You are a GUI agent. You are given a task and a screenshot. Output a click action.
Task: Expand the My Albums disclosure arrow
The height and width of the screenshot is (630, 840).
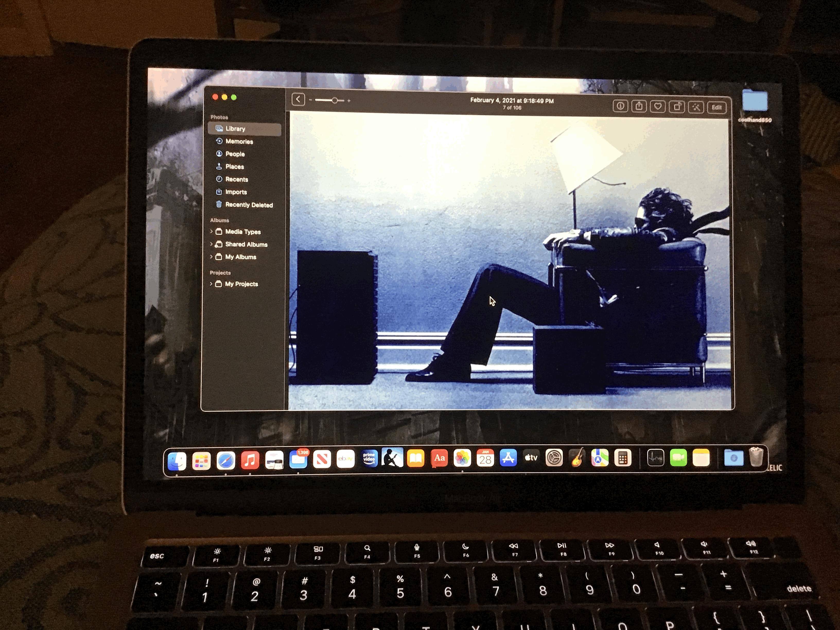(x=212, y=257)
